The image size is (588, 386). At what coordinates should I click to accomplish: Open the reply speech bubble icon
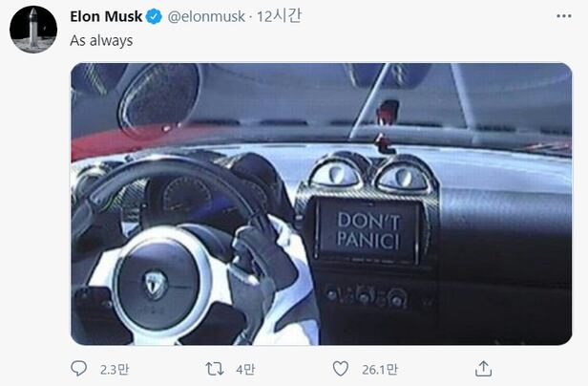(x=78, y=369)
